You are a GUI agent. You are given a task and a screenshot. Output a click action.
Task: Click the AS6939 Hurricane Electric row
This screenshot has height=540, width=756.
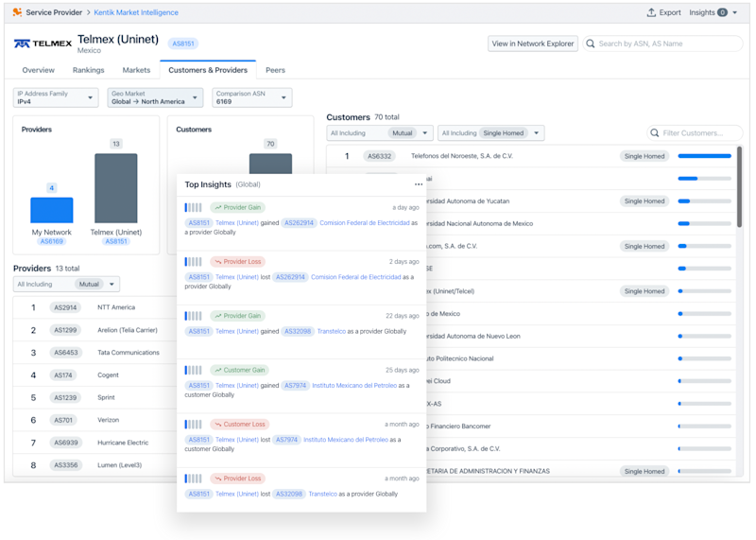94,443
